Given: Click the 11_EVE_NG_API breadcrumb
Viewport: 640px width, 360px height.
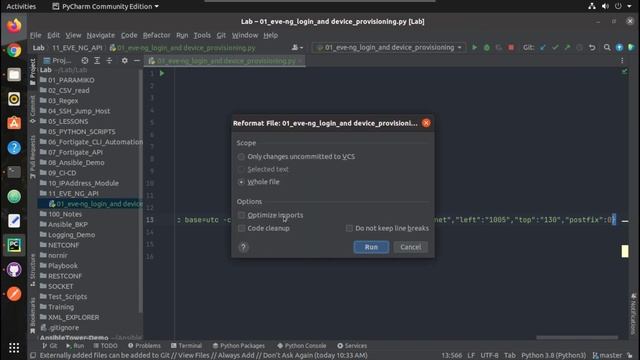Looking at the screenshot, I should pyautogui.click(x=77, y=48).
